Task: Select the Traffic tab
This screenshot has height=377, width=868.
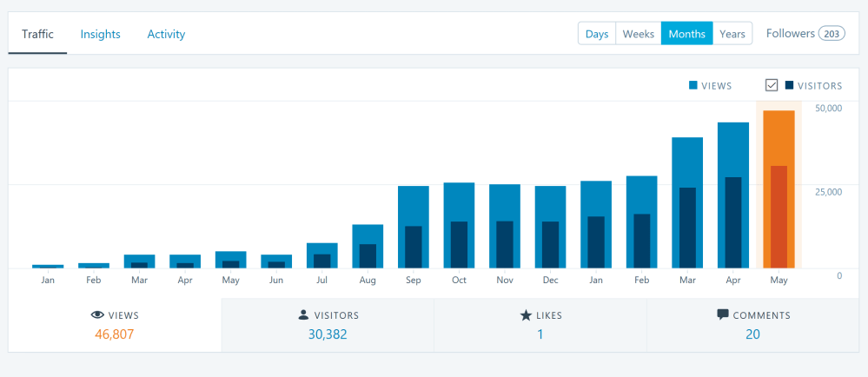Action: click(x=37, y=35)
